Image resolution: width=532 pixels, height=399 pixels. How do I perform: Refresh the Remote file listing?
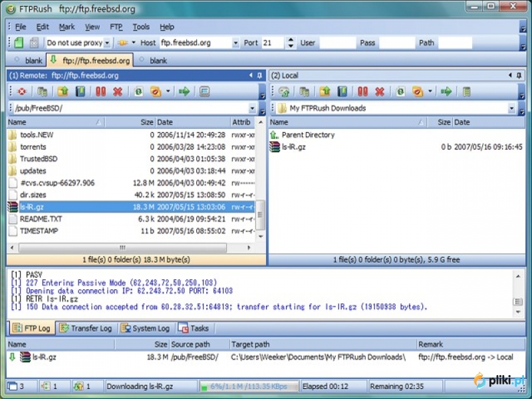138,92
